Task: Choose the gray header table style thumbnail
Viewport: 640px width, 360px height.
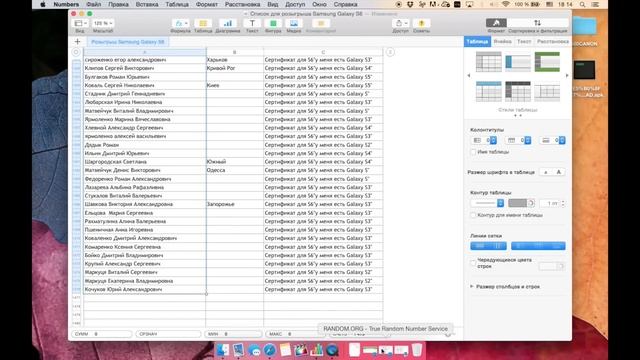Action: point(489,62)
